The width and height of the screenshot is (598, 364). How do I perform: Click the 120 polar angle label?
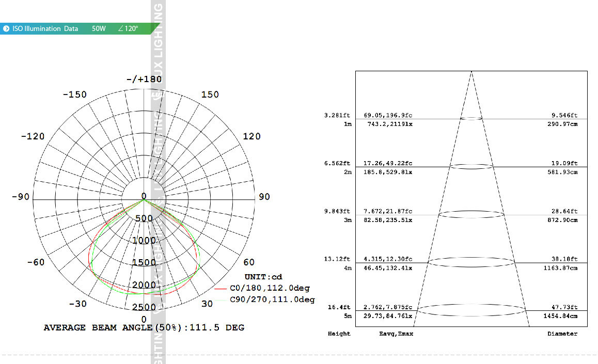point(251,136)
